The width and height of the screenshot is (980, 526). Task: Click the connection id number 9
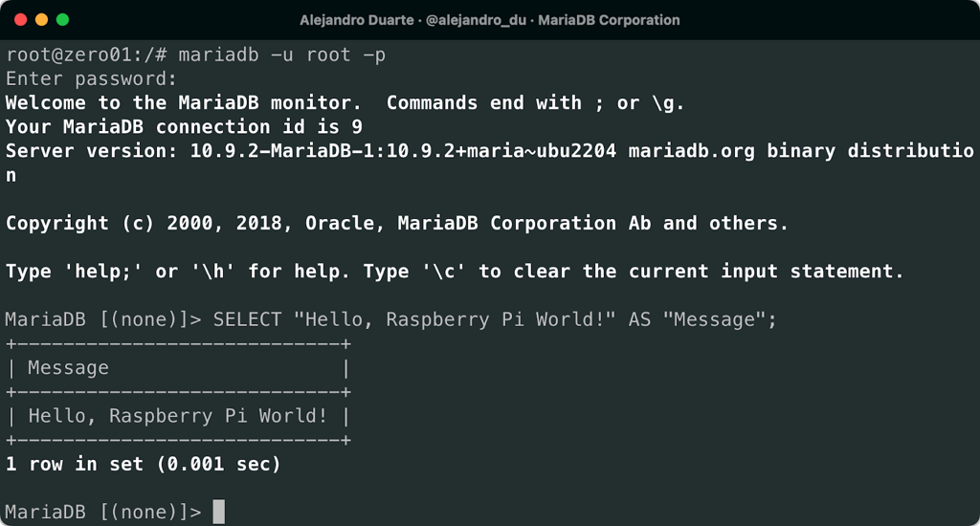click(356, 126)
